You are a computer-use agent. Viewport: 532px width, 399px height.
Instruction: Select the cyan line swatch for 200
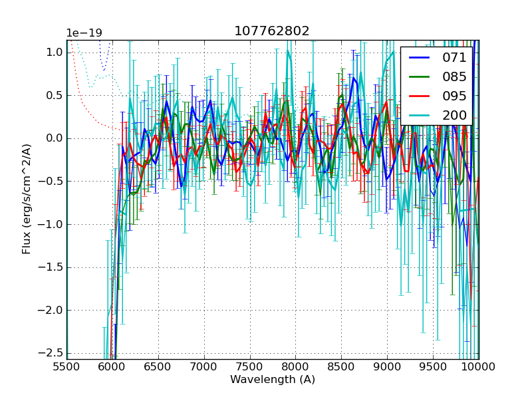tap(419, 115)
